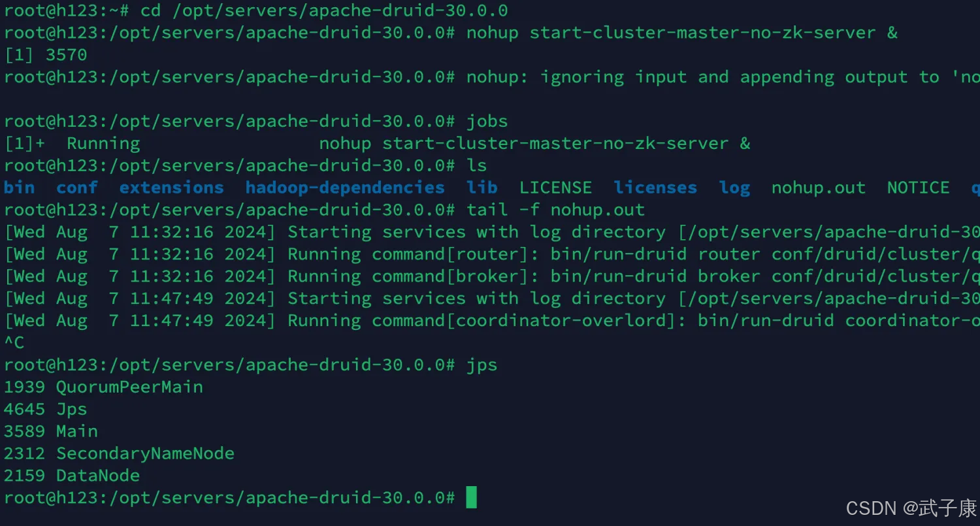Click the 'DataNode' process entry
The image size is (980, 526).
[98, 476]
